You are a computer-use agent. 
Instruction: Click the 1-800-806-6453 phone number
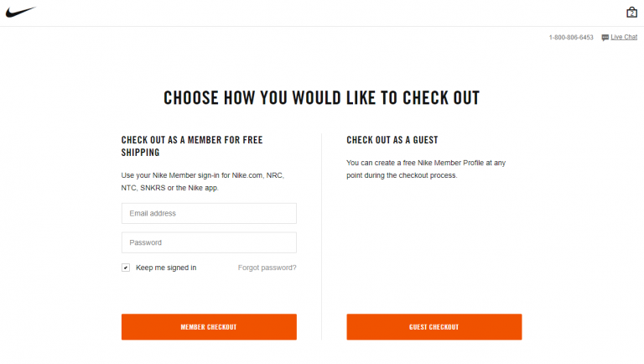[x=571, y=38]
